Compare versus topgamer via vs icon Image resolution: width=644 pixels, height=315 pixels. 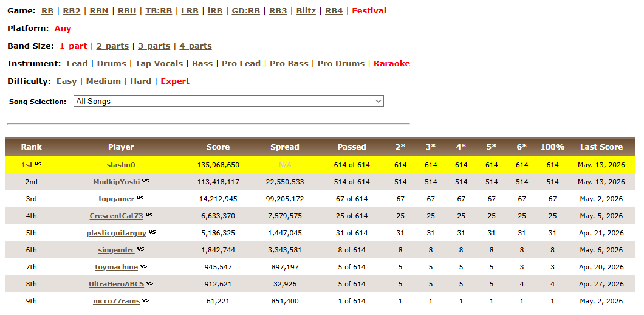tap(140, 198)
